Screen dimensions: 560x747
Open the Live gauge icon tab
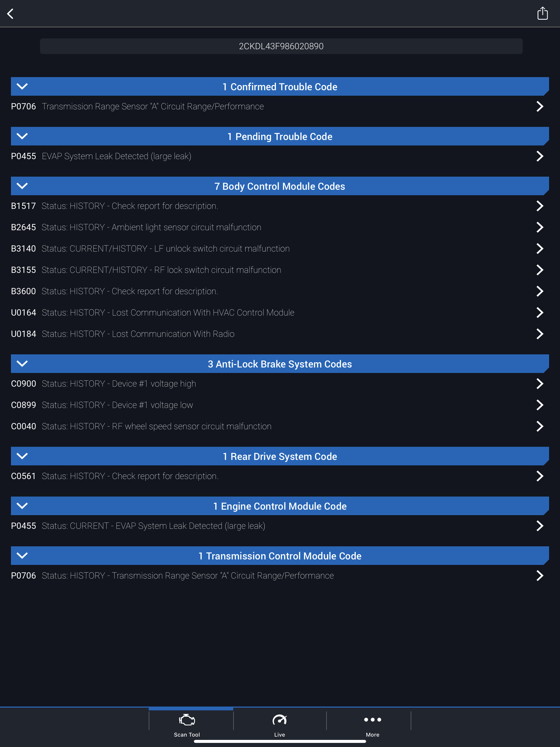(x=279, y=725)
